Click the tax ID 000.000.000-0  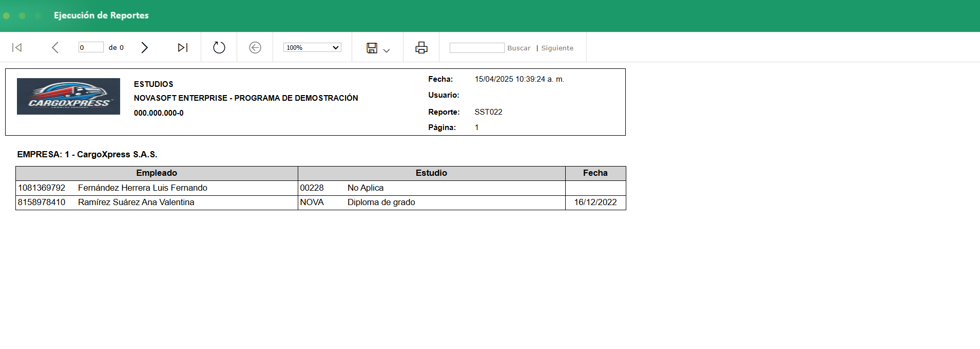click(159, 113)
